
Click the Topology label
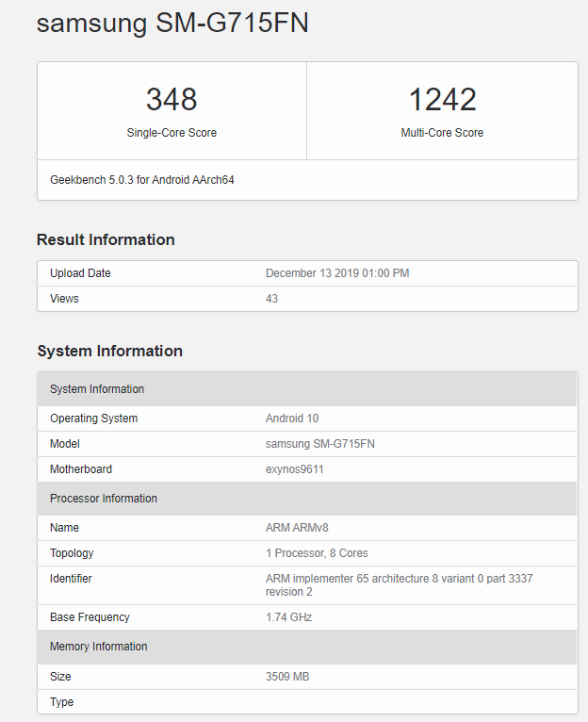click(x=72, y=553)
